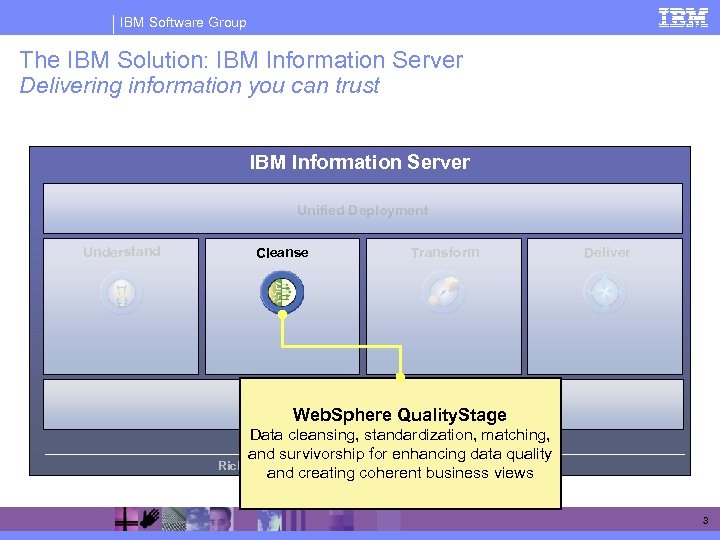Click the faded Understand lightbulb icon
Screen dimensions: 720x540
[x=121, y=292]
